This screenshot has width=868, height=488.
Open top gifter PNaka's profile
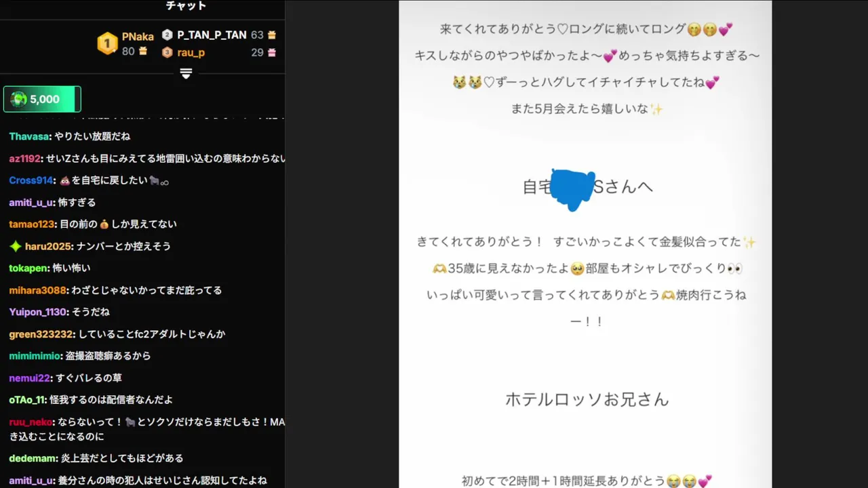138,37
